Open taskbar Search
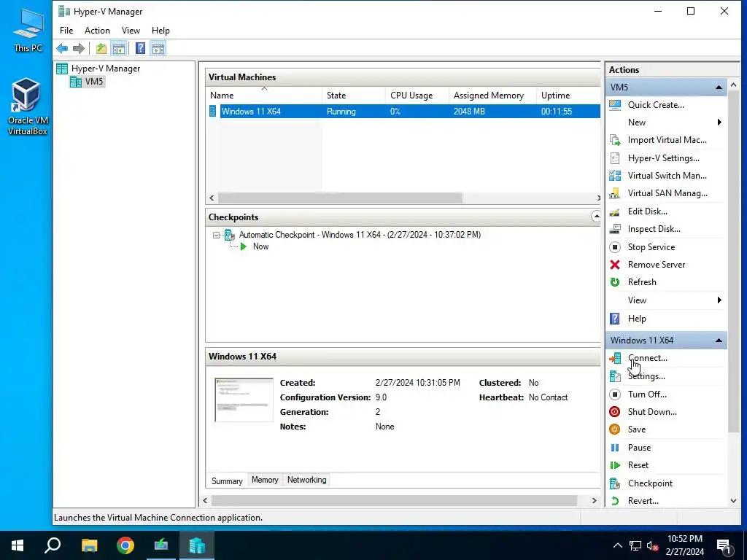Image resolution: width=747 pixels, height=560 pixels. (53, 545)
